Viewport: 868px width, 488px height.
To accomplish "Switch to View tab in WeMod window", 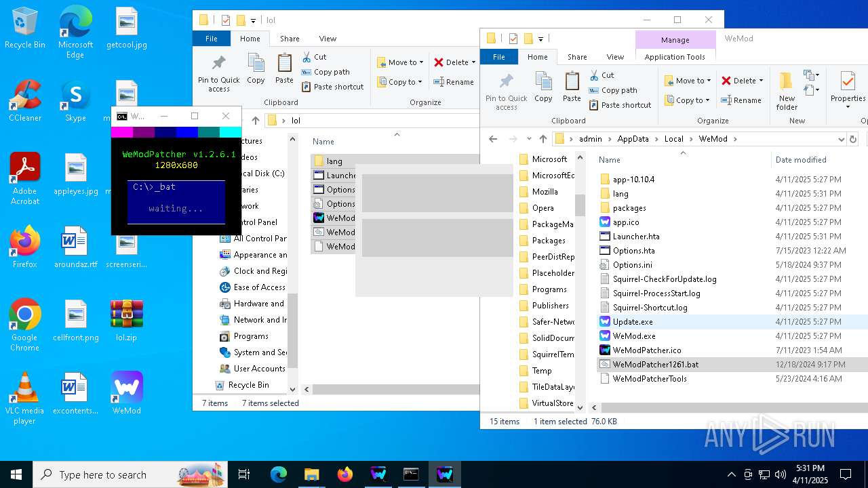I will click(615, 57).
